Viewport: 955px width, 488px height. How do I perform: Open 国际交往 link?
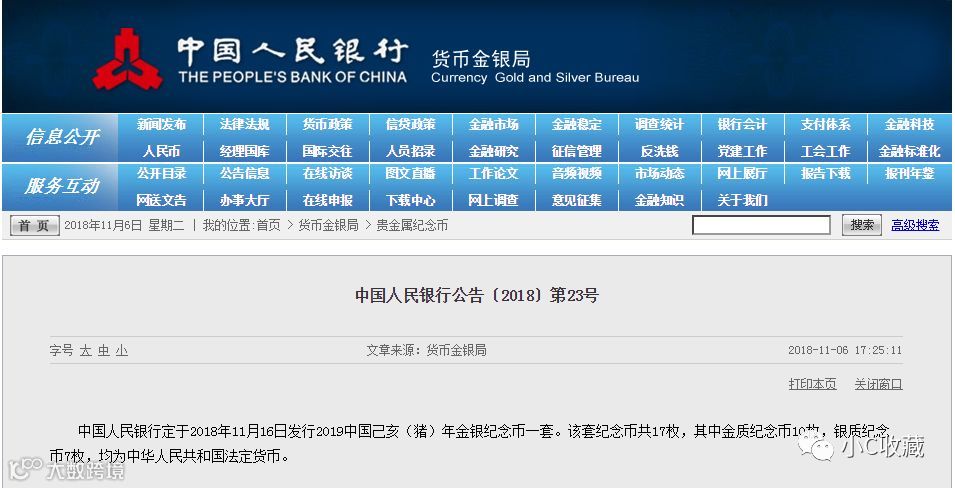point(327,151)
